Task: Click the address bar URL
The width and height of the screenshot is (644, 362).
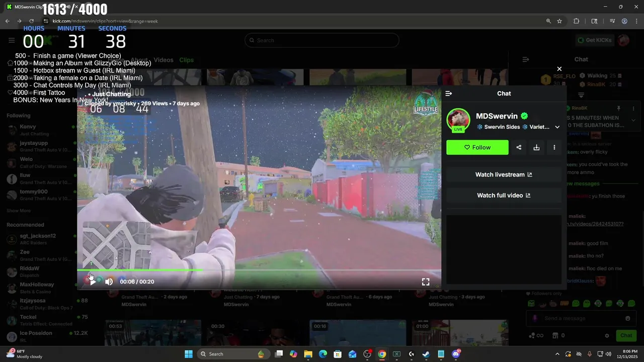Action: tap(106, 21)
